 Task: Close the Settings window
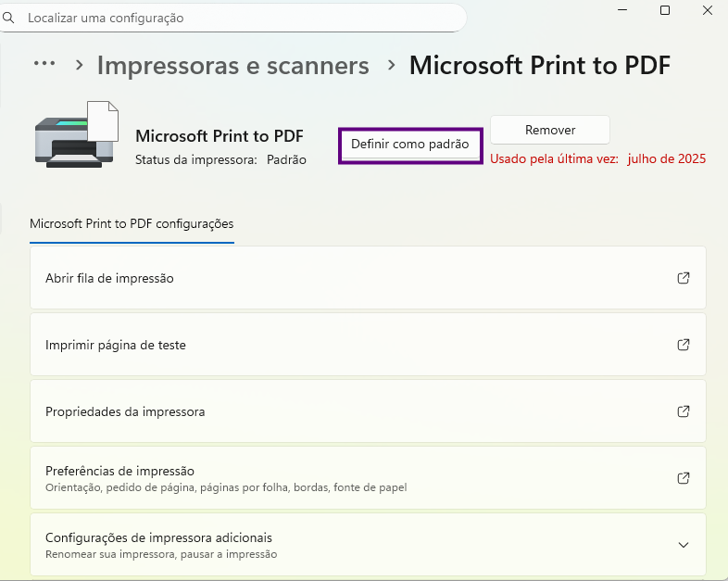point(707,10)
